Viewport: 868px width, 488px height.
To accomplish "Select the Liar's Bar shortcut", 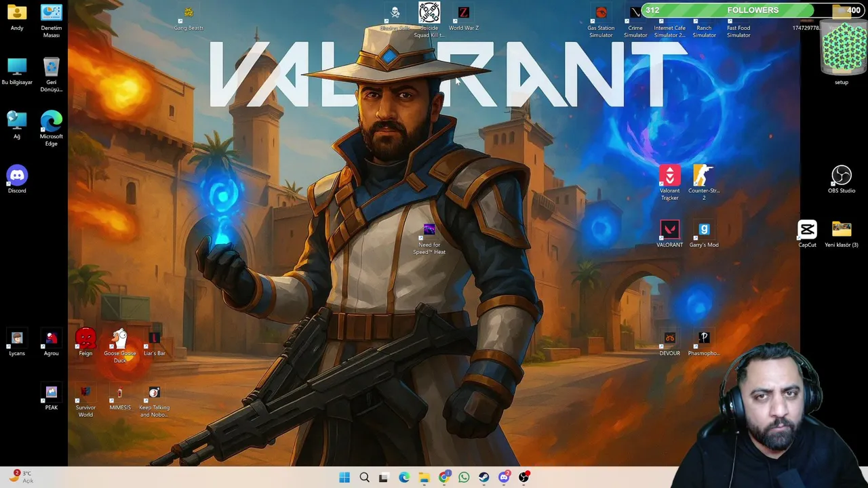I will (x=154, y=344).
